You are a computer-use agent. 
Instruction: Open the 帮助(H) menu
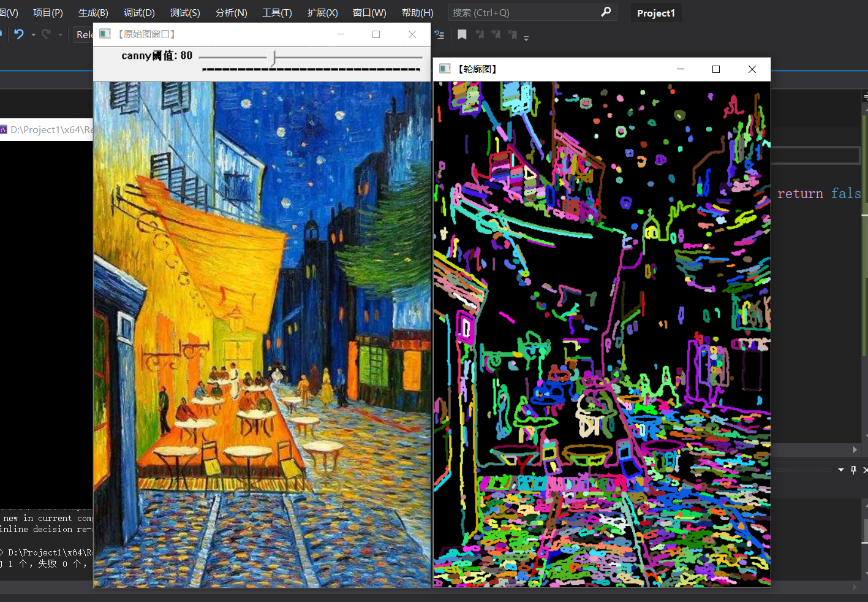click(x=417, y=12)
